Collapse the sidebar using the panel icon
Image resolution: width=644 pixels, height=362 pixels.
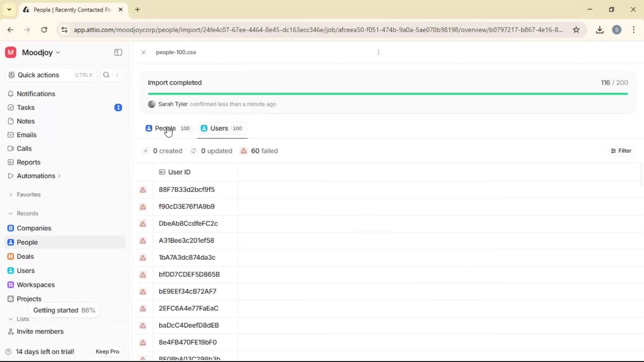click(x=118, y=52)
